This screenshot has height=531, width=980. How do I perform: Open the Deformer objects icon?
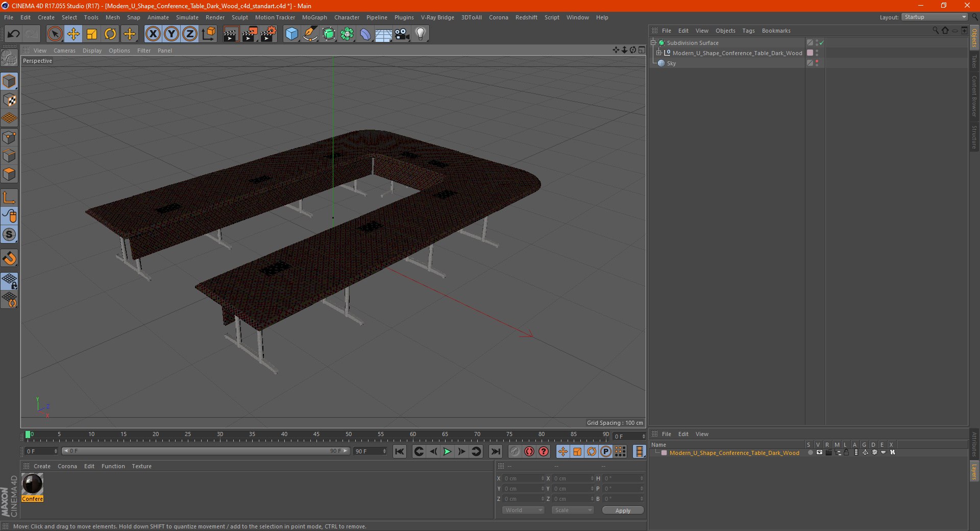tap(365, 34)
